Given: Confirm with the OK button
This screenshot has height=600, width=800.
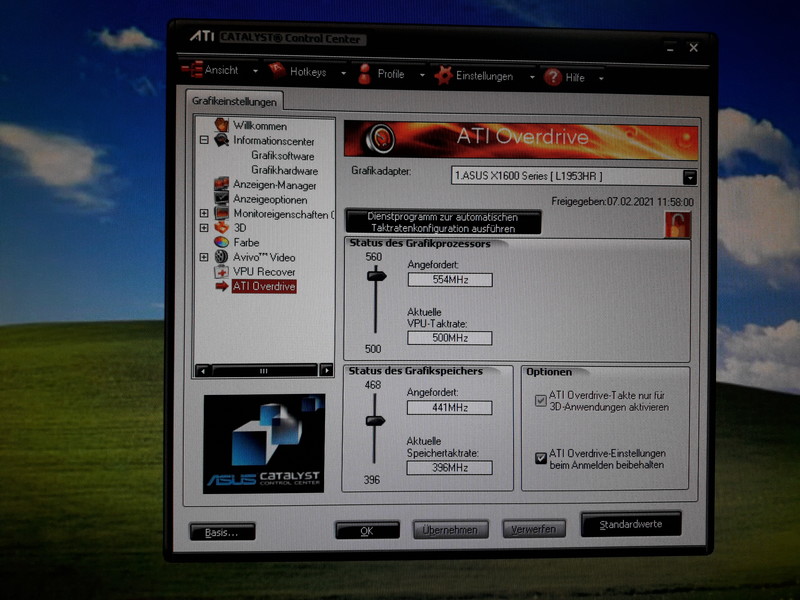Looking at the screenshot, I should [367, 531].
